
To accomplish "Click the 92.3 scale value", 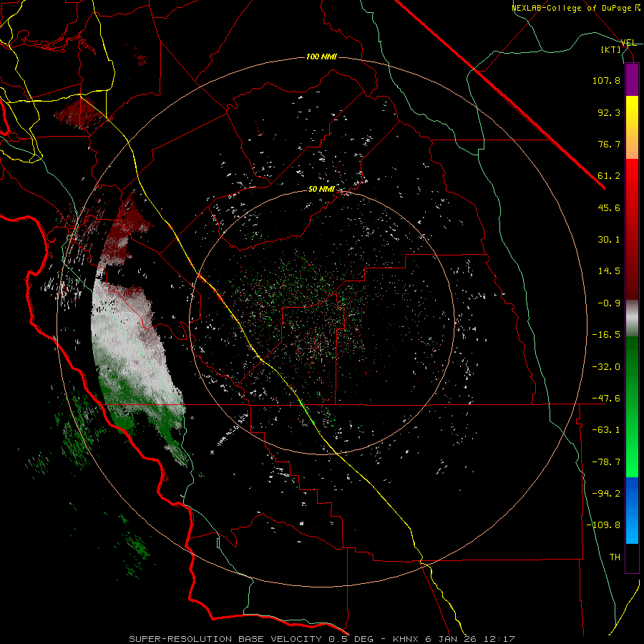I will (x=609, y=112).
